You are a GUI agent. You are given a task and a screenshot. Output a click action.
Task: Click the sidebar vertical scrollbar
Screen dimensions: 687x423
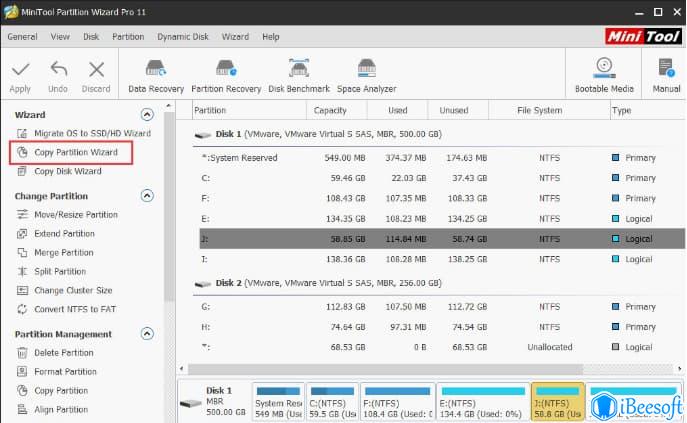(x=169, y=206)
